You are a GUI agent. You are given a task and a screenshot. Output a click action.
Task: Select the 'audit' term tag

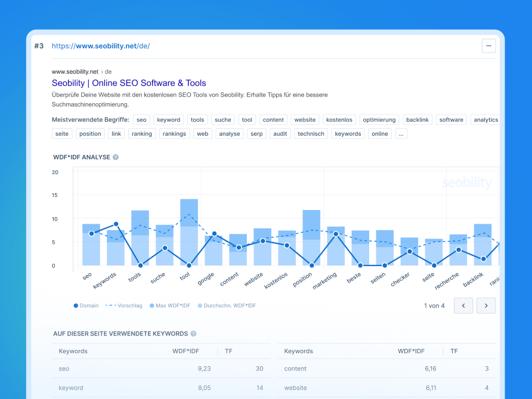(x=280, y=134)
